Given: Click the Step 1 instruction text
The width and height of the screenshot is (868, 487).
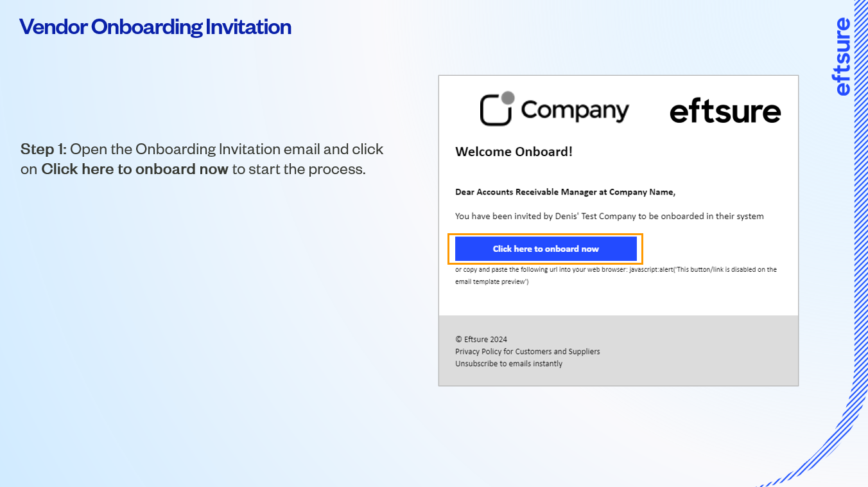Looking at the screenshot, I should (x=201, y=159).
